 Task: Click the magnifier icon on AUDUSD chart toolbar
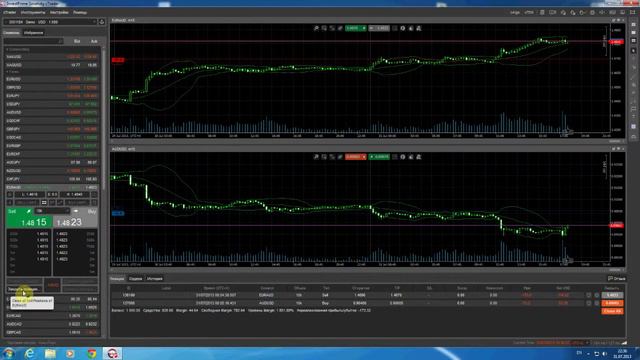click(x=316, y=157)
